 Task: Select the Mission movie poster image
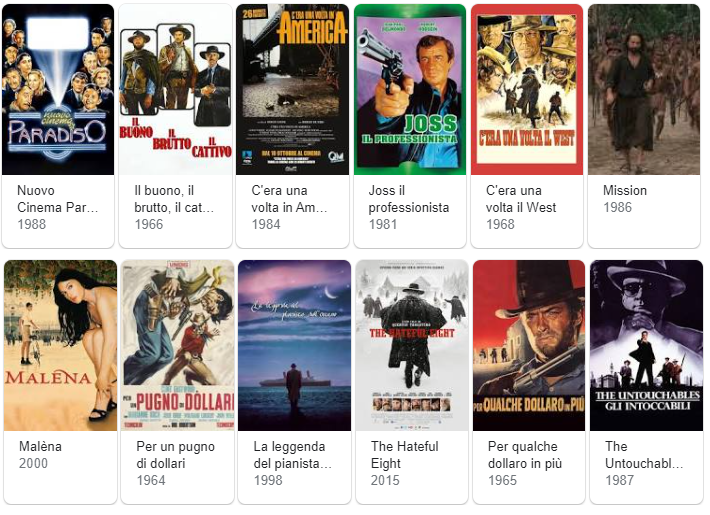pos(643,90)
